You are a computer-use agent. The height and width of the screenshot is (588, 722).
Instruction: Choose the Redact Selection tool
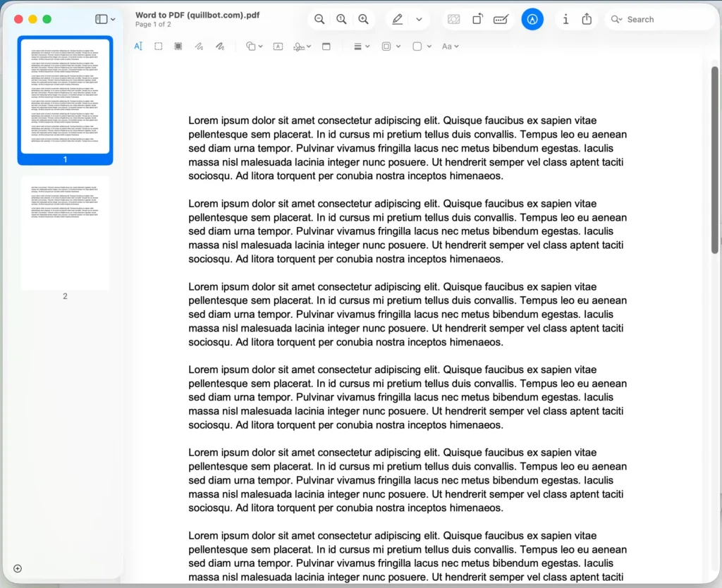(x=178, y=46)
